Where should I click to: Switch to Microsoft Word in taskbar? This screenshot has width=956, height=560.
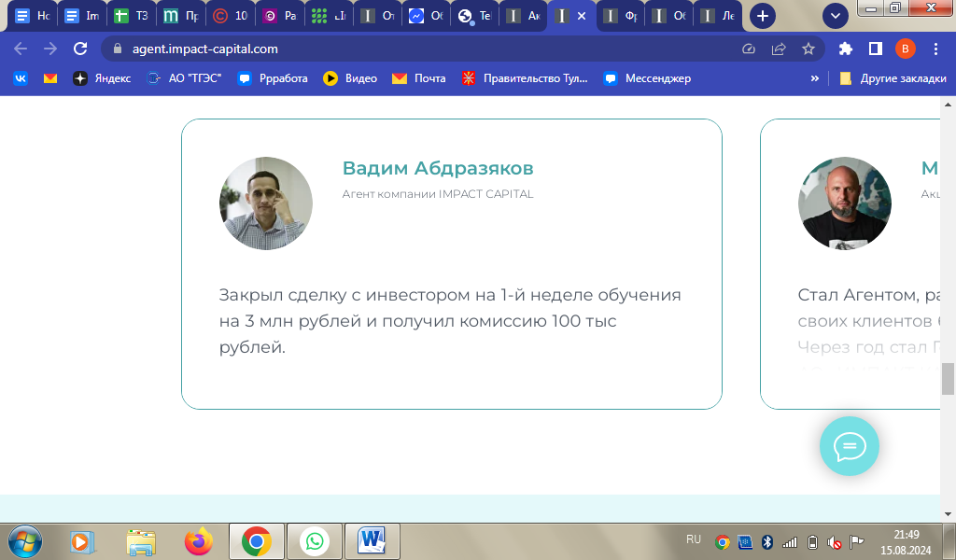373,541
